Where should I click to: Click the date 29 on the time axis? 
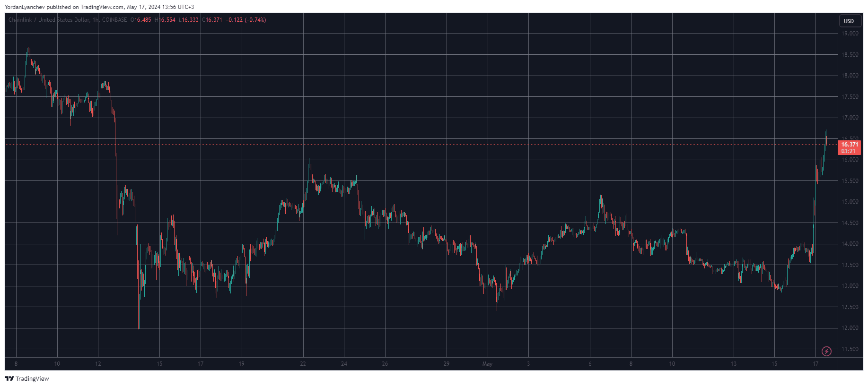click(446, 364)
